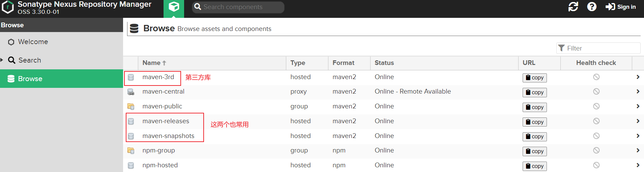This screenshot has width=644, height=172.
Task: Sort by the Format column header
Action: click(x=349, y=63)
